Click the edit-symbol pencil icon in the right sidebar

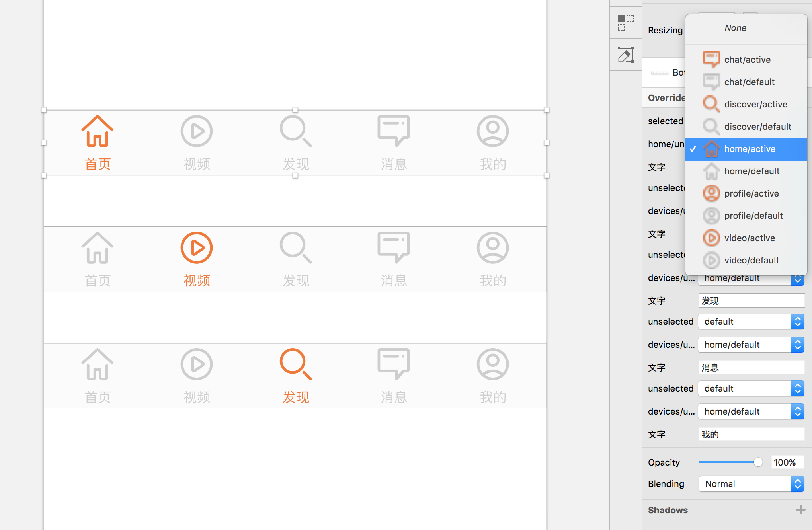pyautogui.click(x=625, y=55)
